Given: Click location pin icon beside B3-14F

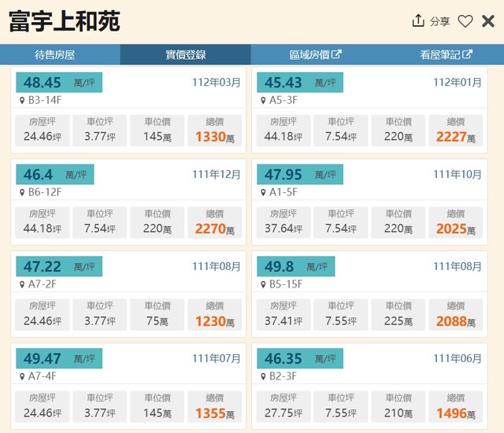Looking at the screenshot, I should click(23, 101).
